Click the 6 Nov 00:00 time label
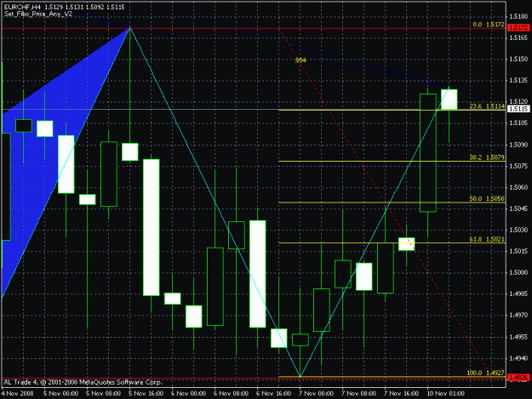The width and height of the screenshot is (532, 399). pyautogui.click(x=188, y=393)
